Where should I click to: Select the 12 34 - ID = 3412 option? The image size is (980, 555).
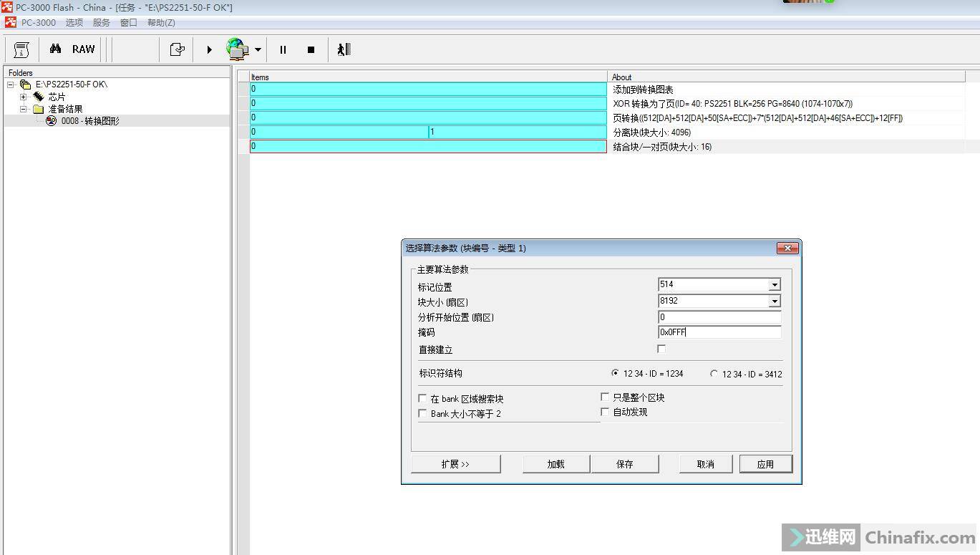[714, 373]
